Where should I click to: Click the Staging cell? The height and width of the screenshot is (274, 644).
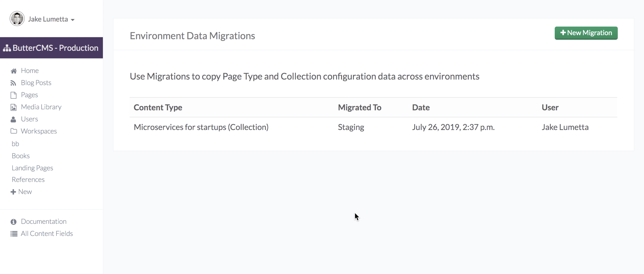pyautogui.click(x=351, y=127)
